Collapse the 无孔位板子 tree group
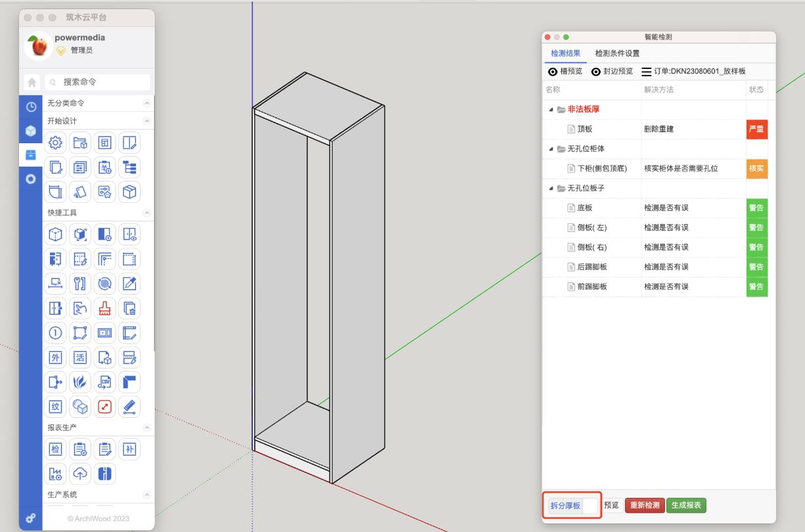805x532 pixels. tap(551, 188)
